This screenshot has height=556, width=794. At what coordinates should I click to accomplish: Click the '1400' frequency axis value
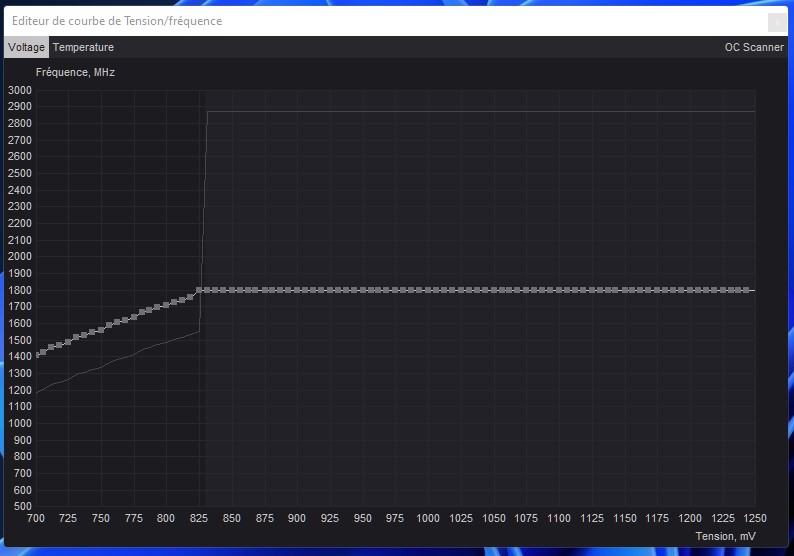pyautogui.click(x=20, y=356)
